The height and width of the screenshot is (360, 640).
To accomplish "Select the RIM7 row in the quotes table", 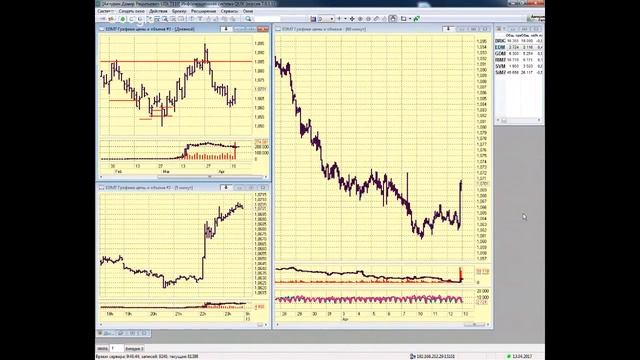I will tap(519, 60).
